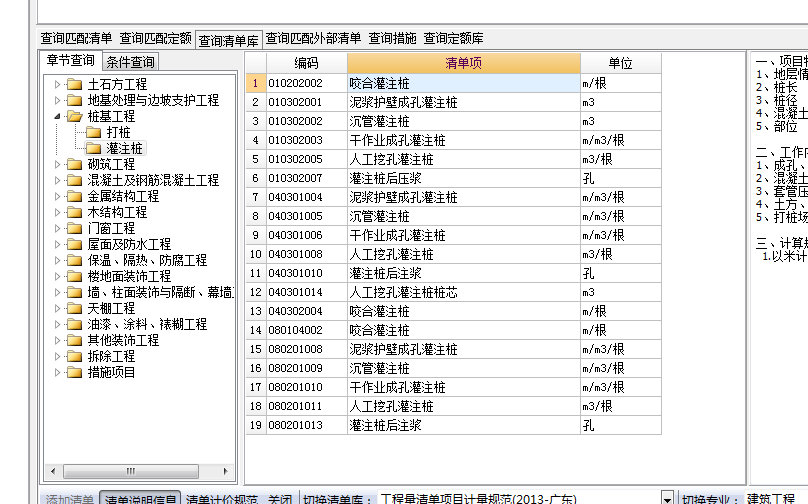Open the 查询匹配定额 tab
This screenshot has width=808, height=504.
(x=156, y=38)
